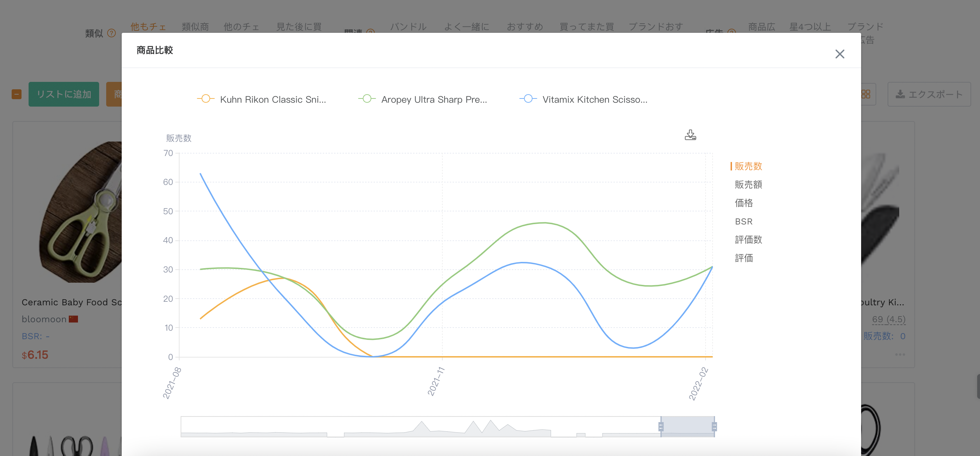Switch to grid view icon

[x=865, y=94]
